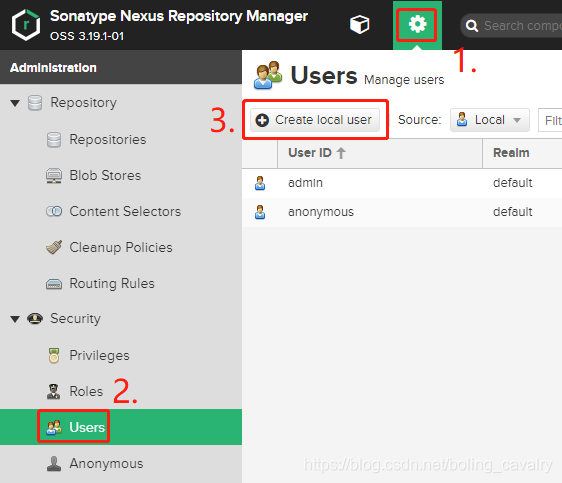
Task: Select the anonymous user row
Action: point(402,212)
